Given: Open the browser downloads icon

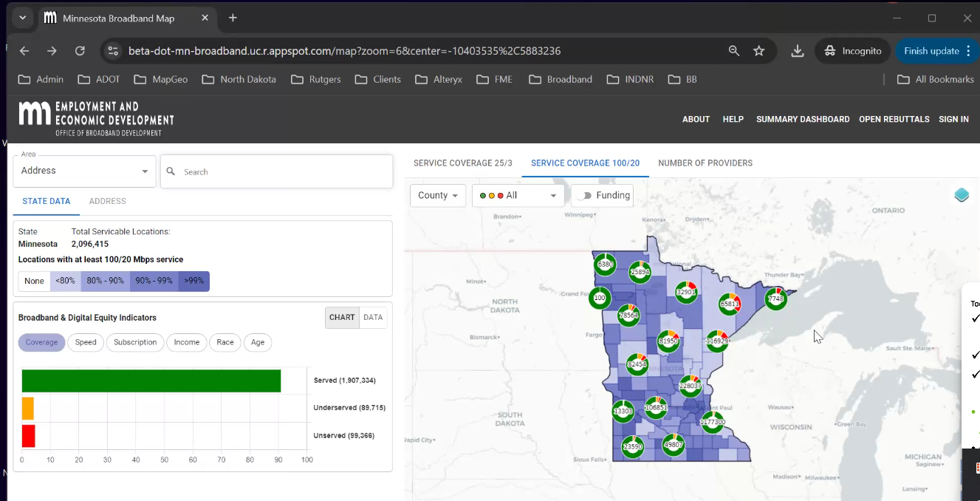Looking at the screenshot, I should [797, 51].
